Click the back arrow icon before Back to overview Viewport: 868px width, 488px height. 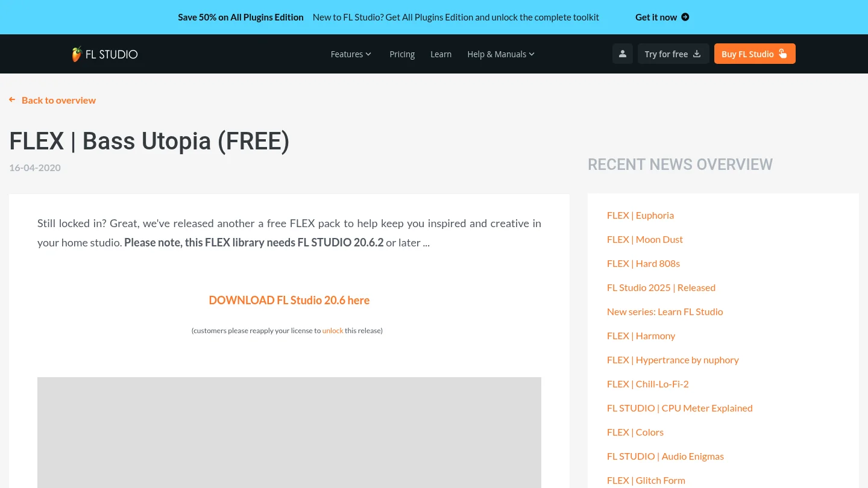(x=12, y=100)
